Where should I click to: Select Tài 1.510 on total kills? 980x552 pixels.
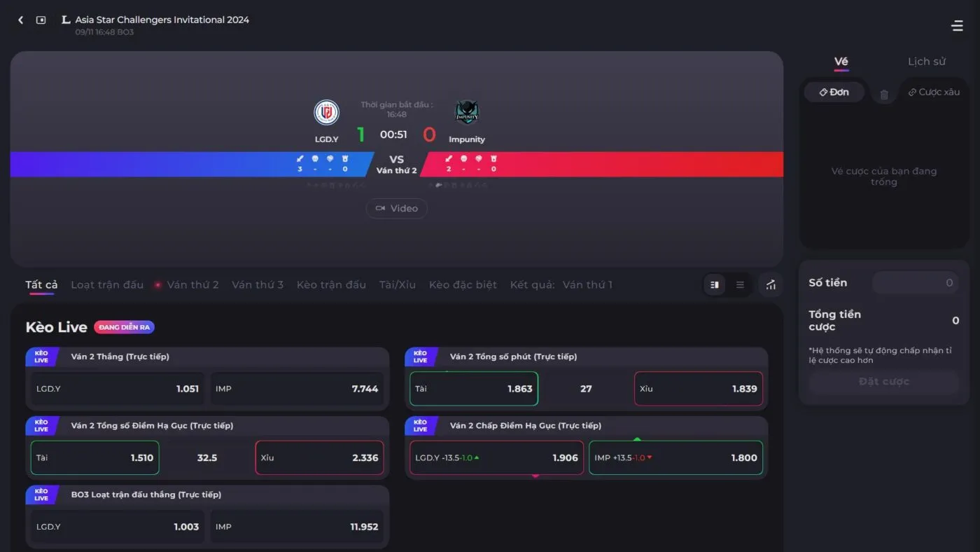(95, 458)
